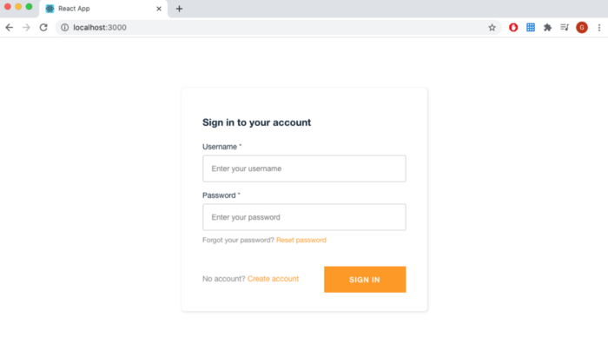Click the browser forward arrow
Screen dimensions: 608x364
pyautogui.click(x=26, y=28)
